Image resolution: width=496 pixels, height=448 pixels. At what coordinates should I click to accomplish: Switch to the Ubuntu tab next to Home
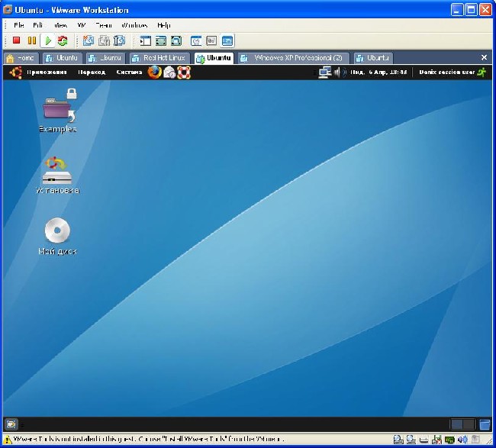coord(62,58)
